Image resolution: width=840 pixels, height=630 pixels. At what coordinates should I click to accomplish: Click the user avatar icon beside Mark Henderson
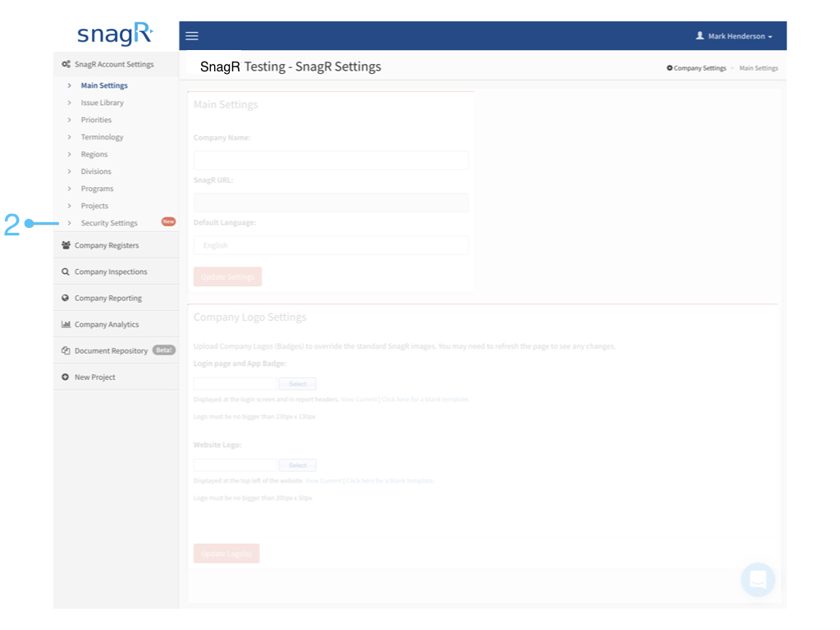click(x=700, y=35)
